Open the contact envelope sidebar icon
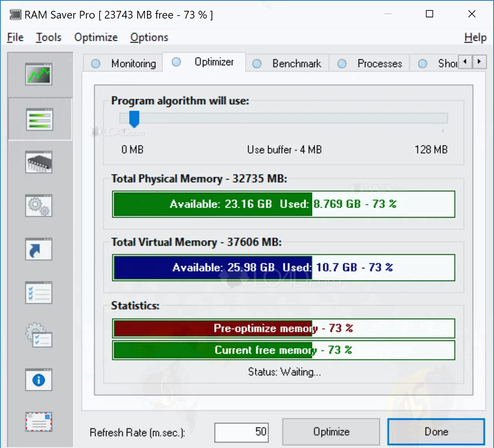494x448 pixels. pos(39,422)
